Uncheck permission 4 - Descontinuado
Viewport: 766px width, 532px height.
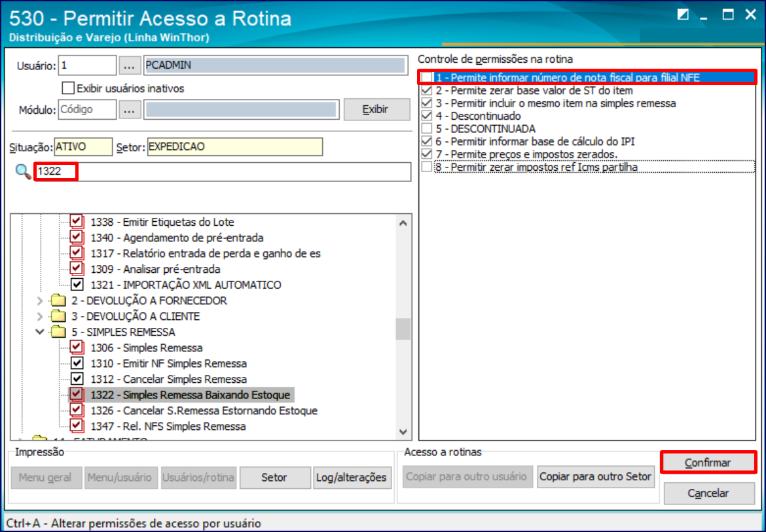pos(427,116)
